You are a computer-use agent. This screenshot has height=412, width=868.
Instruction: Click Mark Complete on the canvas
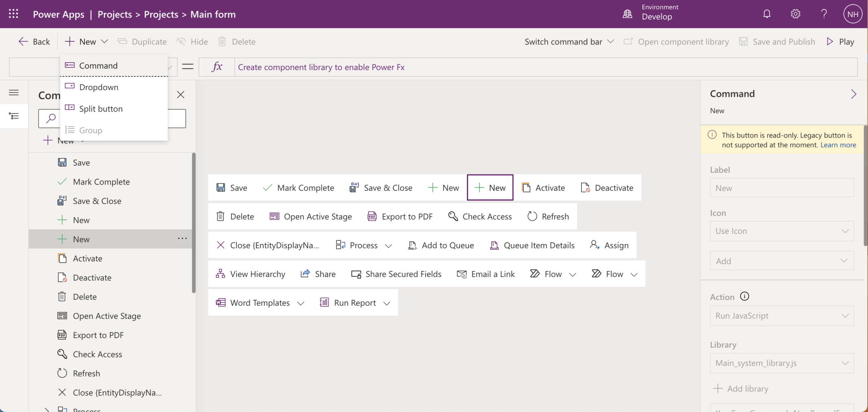click(x=298, y=187)
